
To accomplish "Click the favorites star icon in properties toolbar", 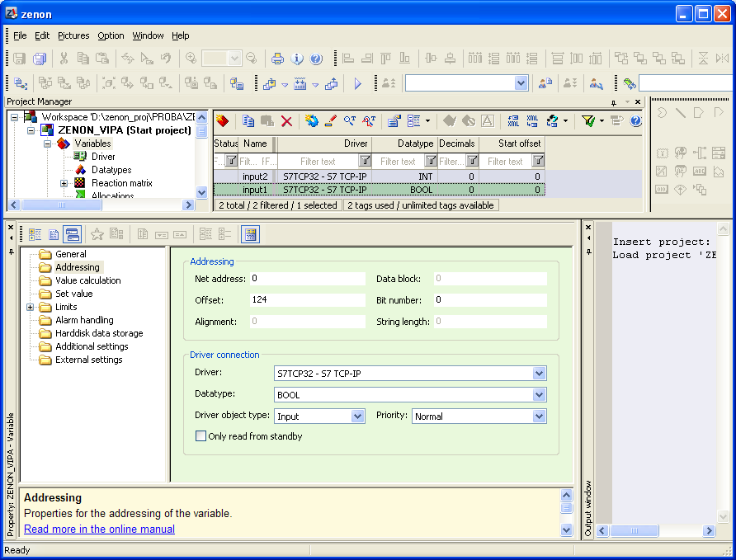I will (x=97, y=234).
